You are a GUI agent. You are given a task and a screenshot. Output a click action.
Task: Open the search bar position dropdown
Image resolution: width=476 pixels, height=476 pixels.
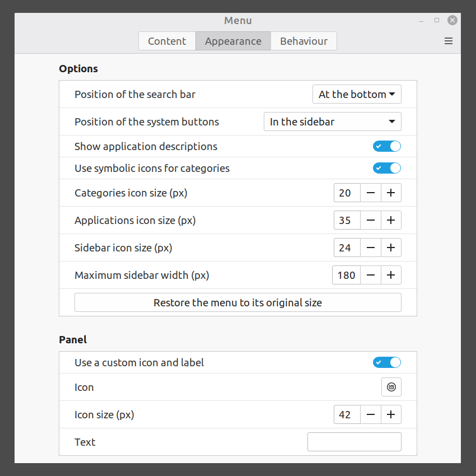357,94
